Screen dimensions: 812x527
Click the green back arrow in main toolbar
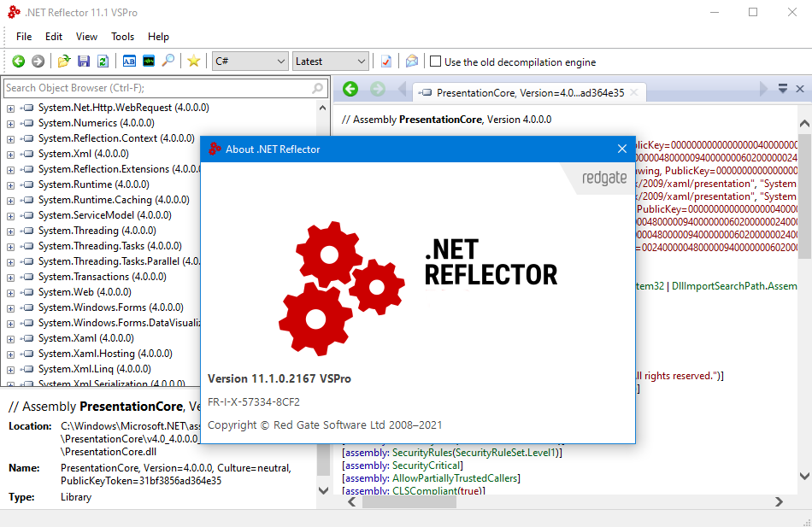(19, 61)
